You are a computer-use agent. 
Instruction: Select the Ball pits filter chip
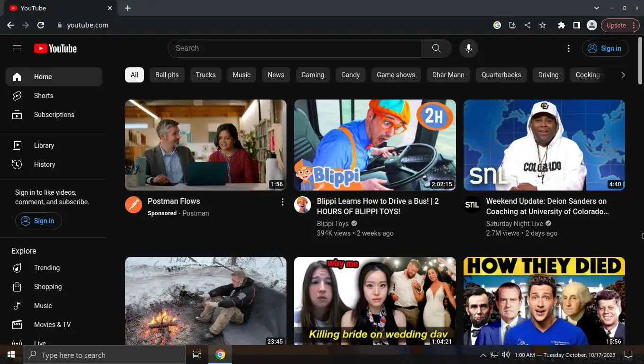point(167,75)
